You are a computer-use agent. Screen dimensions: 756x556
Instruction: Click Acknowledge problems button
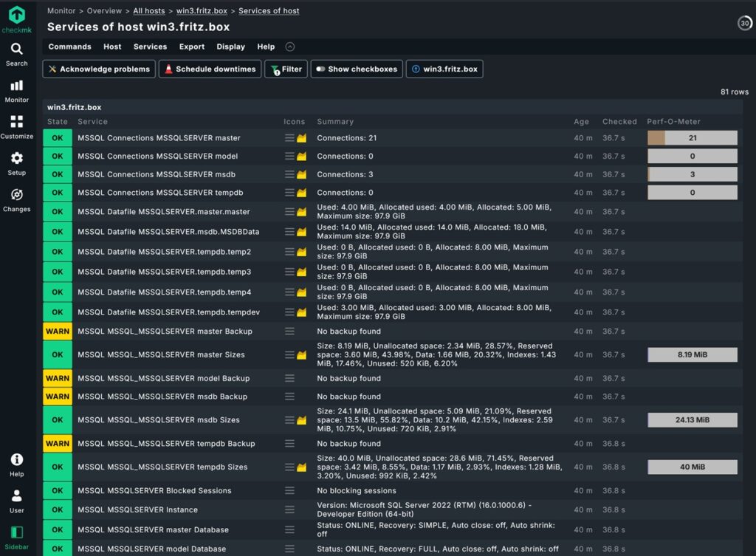tap(99, 69)
